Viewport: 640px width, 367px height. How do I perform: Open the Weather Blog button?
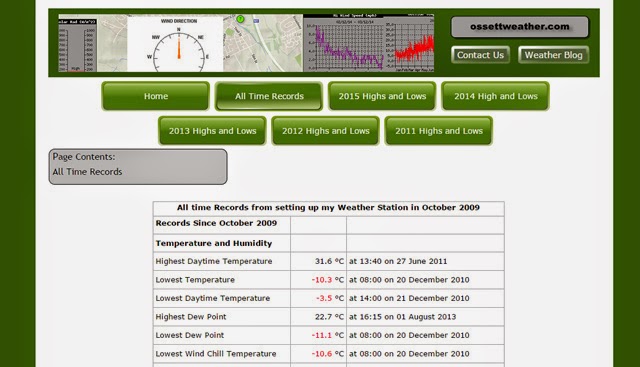tap(553, 55)
